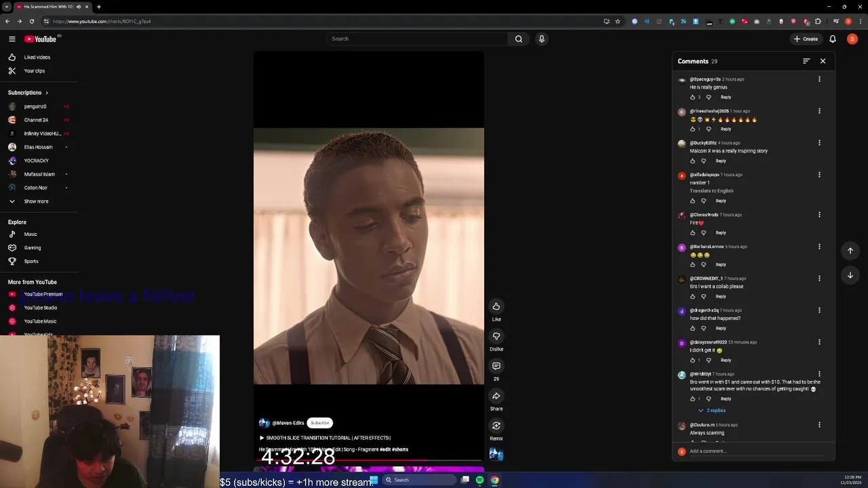
Task: Like the 'I didn't get it' comment
Action: pos(692,360)
